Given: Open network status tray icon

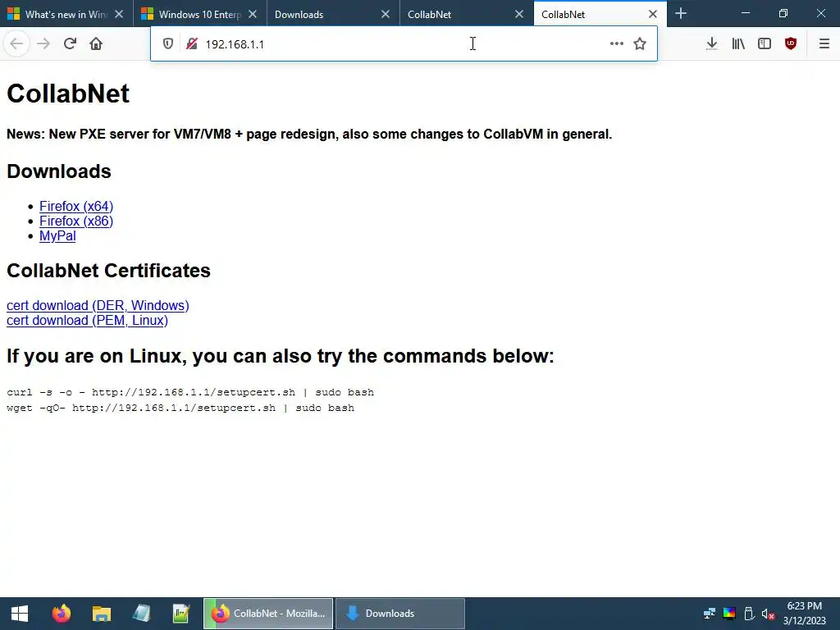Looking at the screenshot, I should point(710,614).
